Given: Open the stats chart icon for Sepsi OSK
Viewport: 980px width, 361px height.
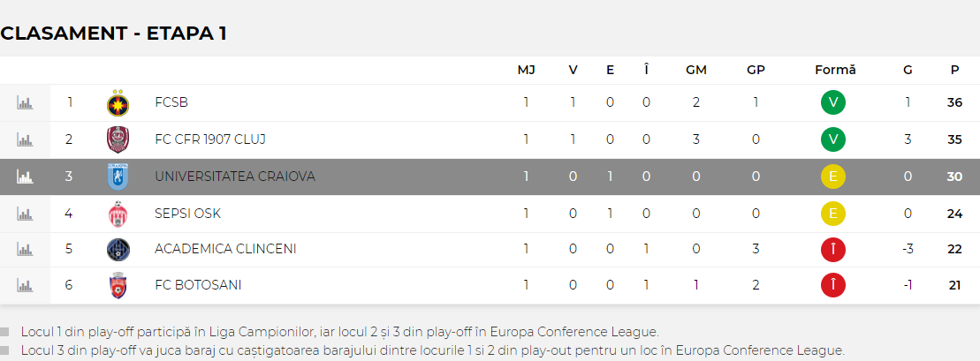Looking at the screenshot, I should tap(25, 213).
